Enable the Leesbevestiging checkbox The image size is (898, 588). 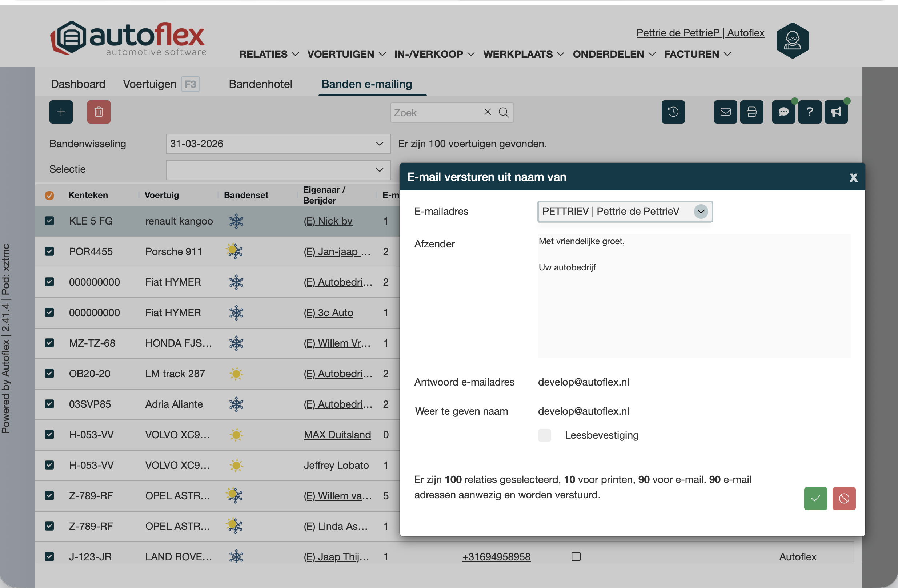tap(545, 435)
